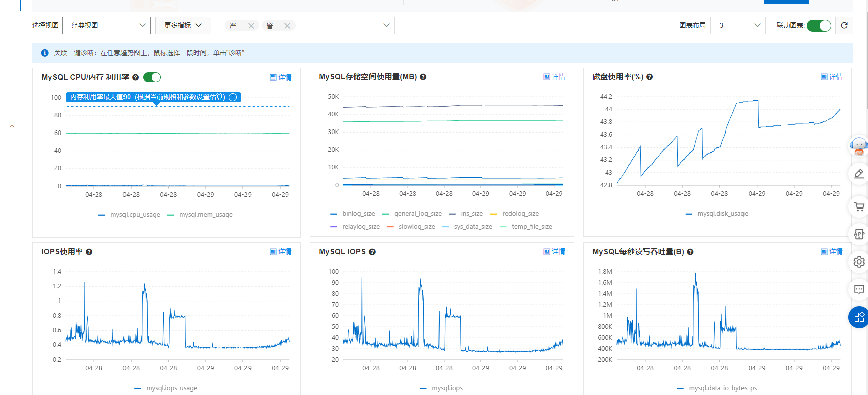
Task: Open the shopping cart sidebar icon
Action: (x=859, y=206)
